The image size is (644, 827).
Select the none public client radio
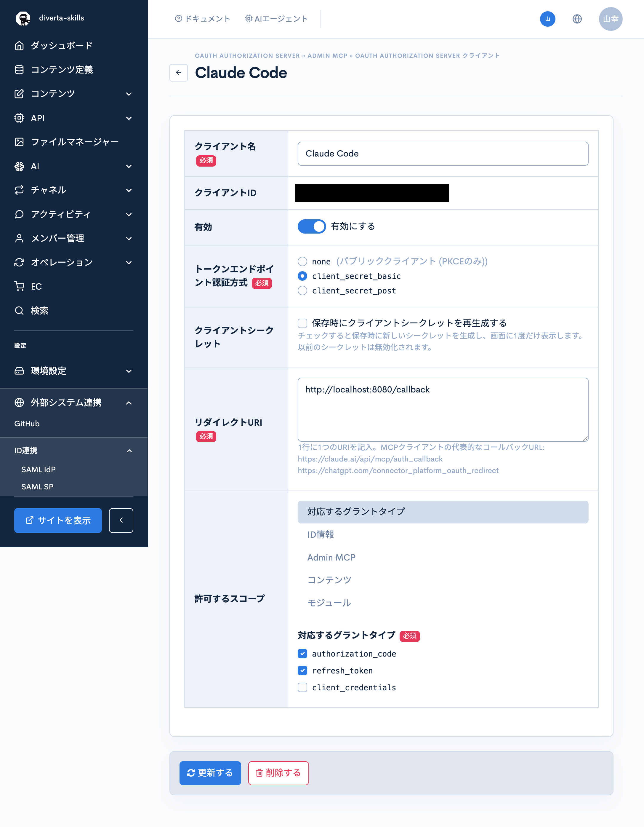(302, 262)
